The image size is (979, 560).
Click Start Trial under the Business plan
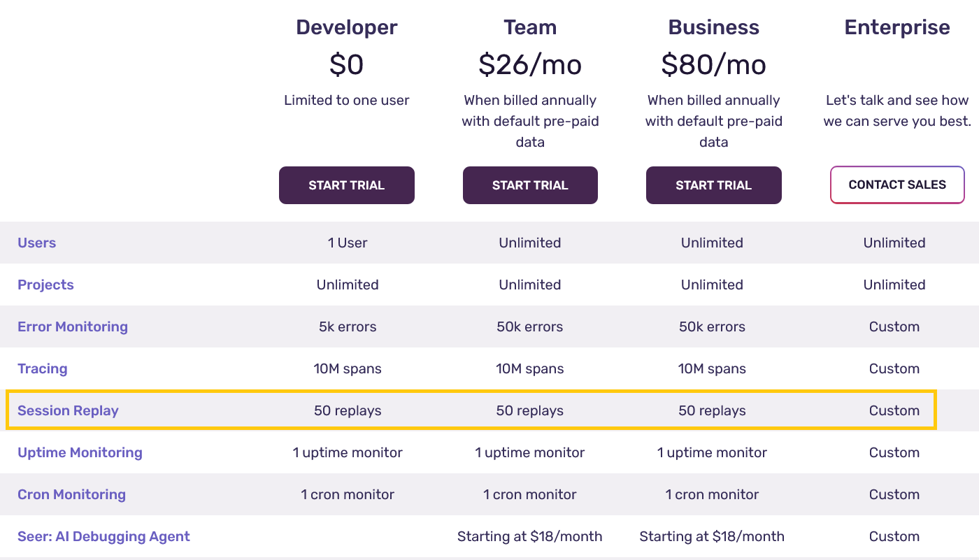coord(713,185)
